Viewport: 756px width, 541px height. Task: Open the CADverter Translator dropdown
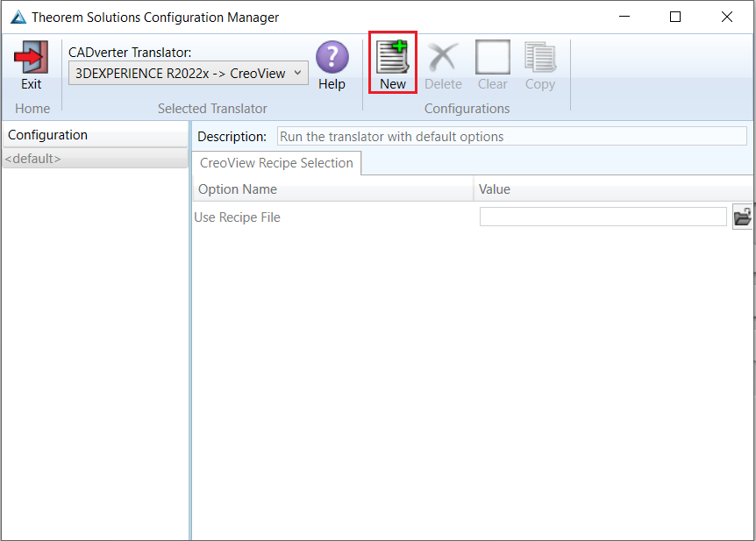coord(188,74)
